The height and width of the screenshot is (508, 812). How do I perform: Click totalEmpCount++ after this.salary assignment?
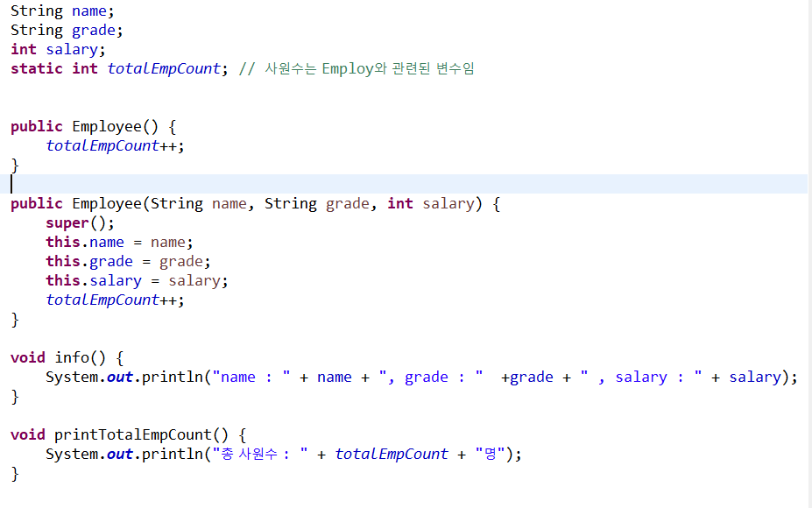(x=115, y=300)
